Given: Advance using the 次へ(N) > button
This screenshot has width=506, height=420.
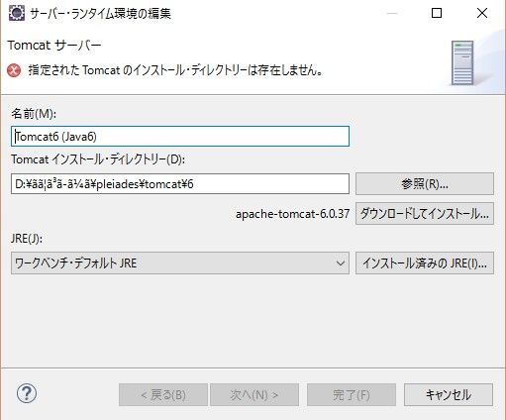Looking at the screenshot, I should [254, 394].
